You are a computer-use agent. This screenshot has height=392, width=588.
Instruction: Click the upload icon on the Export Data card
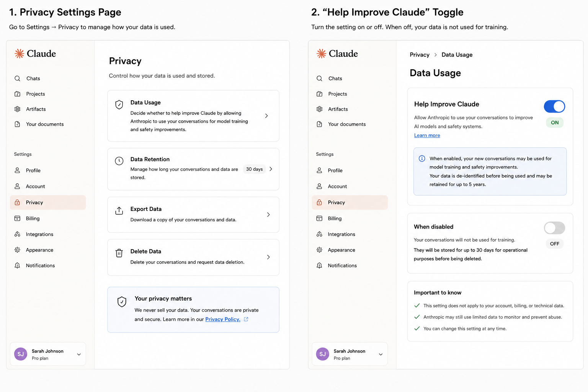[119, 211]
